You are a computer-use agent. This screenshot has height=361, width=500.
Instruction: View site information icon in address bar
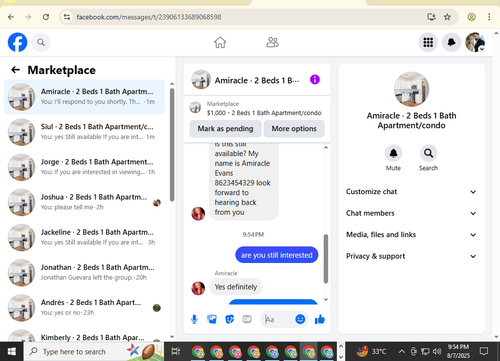(67, 17)
